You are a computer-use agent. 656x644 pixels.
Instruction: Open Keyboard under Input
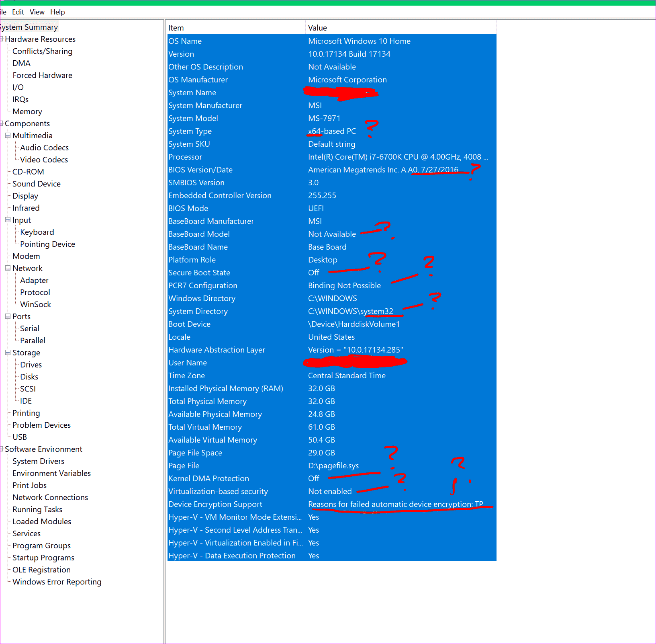(37, 232)
